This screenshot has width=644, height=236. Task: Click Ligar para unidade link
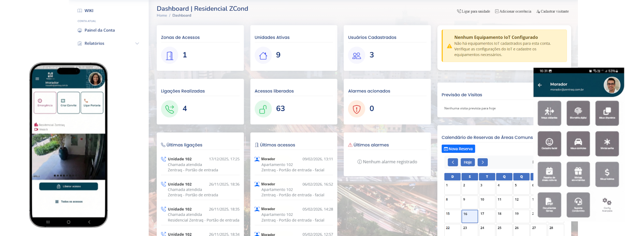pos(473,11)
